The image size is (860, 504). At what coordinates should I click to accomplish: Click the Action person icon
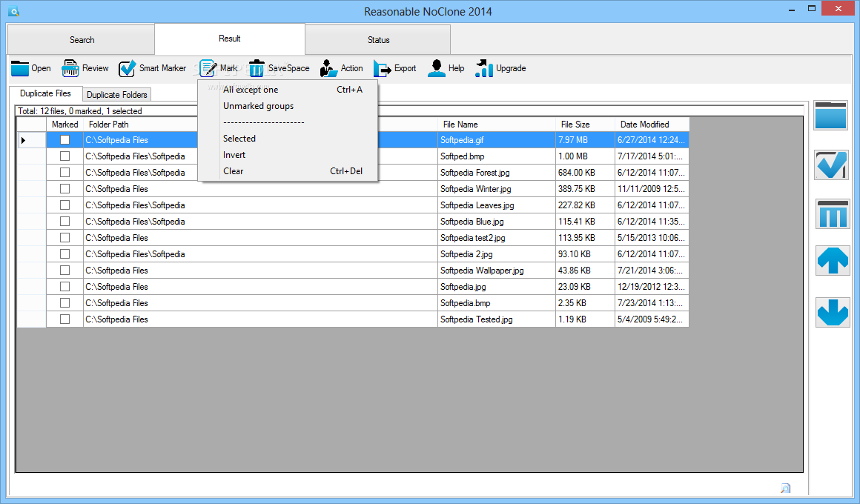(328, 68)
